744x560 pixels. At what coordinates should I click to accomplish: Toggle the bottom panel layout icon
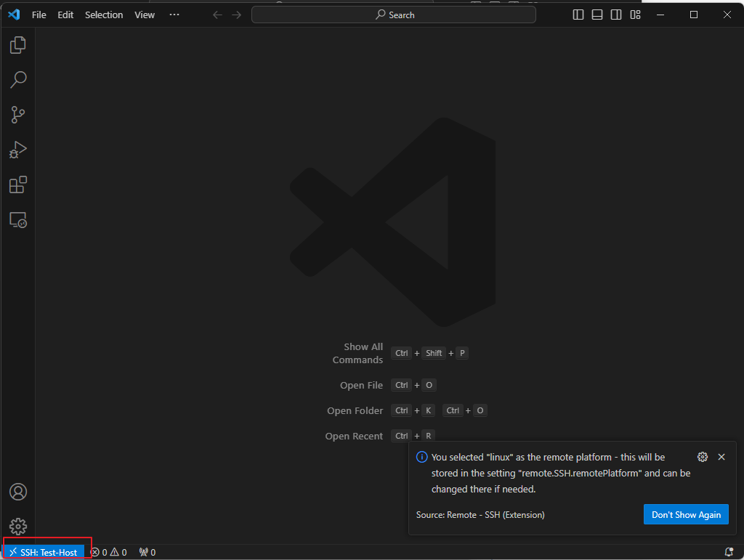(597, 15)
